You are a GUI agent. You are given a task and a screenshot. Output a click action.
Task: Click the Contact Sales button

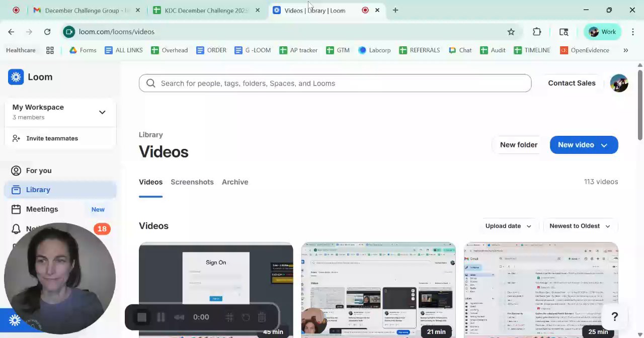tap(572, 83)
